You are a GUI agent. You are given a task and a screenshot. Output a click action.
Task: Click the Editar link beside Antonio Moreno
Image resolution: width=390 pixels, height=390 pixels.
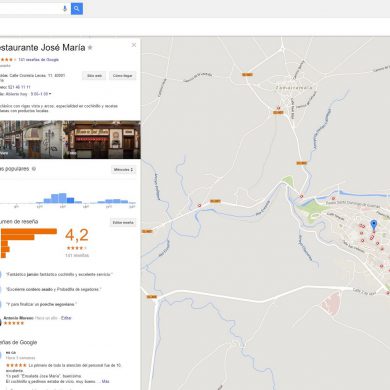(66, 318)
